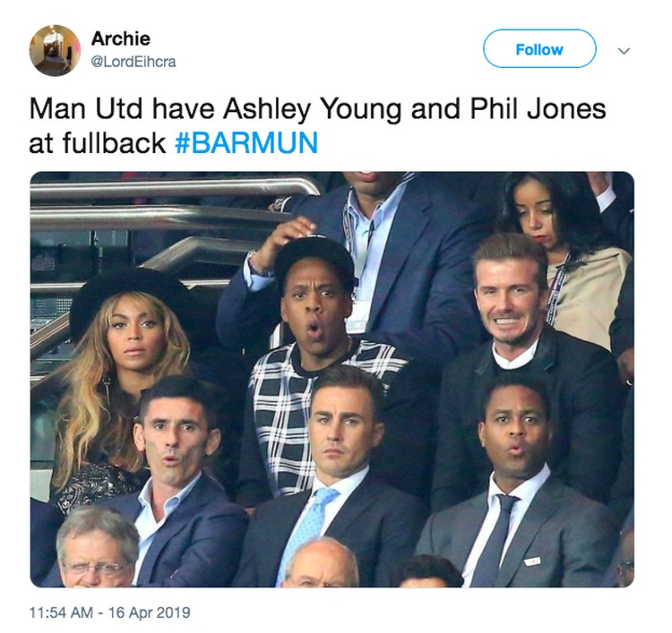Open the @LordEihcra handle
Viewport: 672px width, 633px height.
pos(134,62)
